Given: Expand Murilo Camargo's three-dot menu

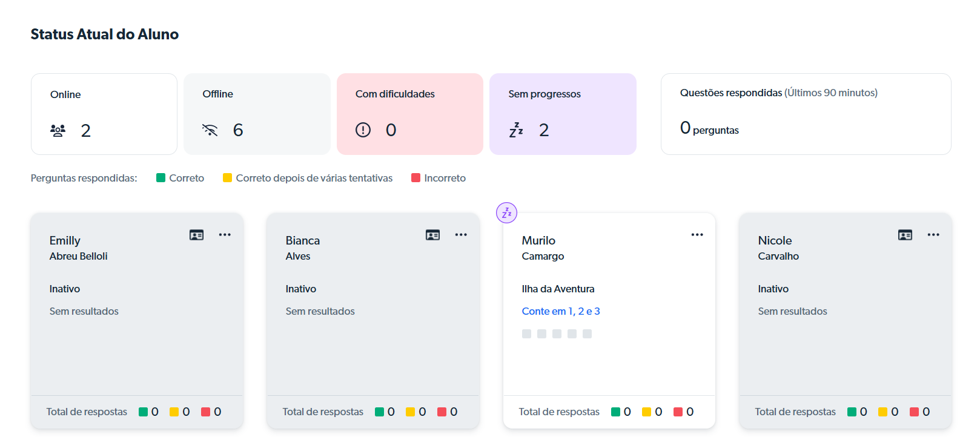Looking at the screenshot, I should (697, 235).
